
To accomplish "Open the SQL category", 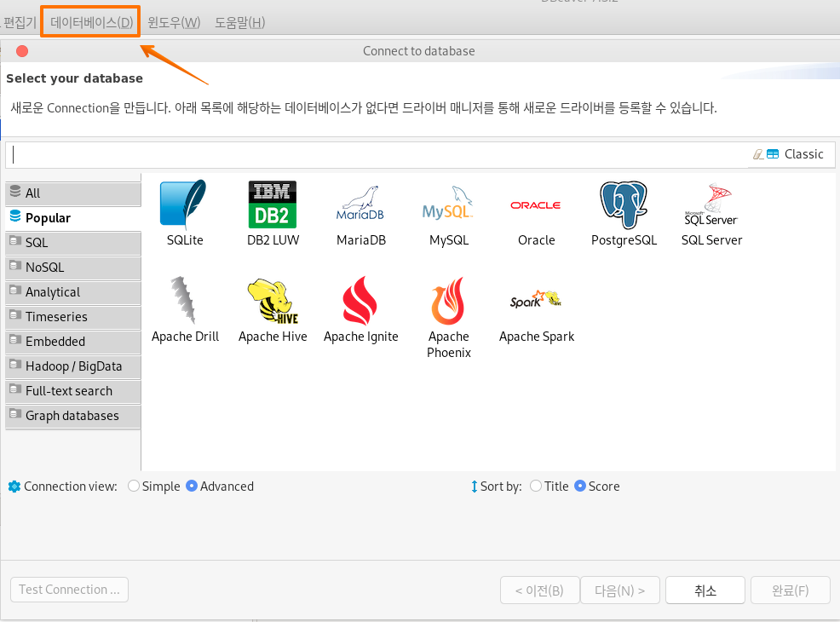I will [73, 243].
